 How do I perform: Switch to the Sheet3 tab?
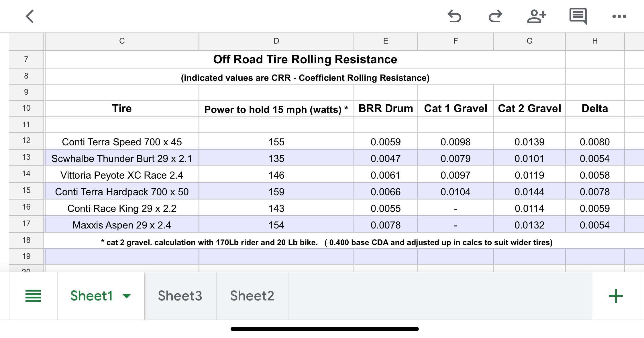(180, 296)
